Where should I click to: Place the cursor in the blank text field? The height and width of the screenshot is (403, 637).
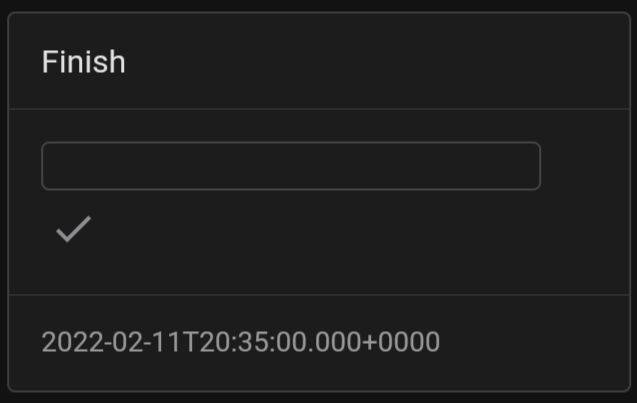[290, 166]
